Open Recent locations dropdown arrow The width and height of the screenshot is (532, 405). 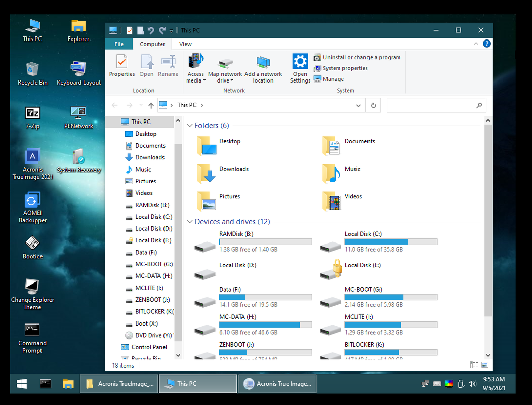(141, 105)
